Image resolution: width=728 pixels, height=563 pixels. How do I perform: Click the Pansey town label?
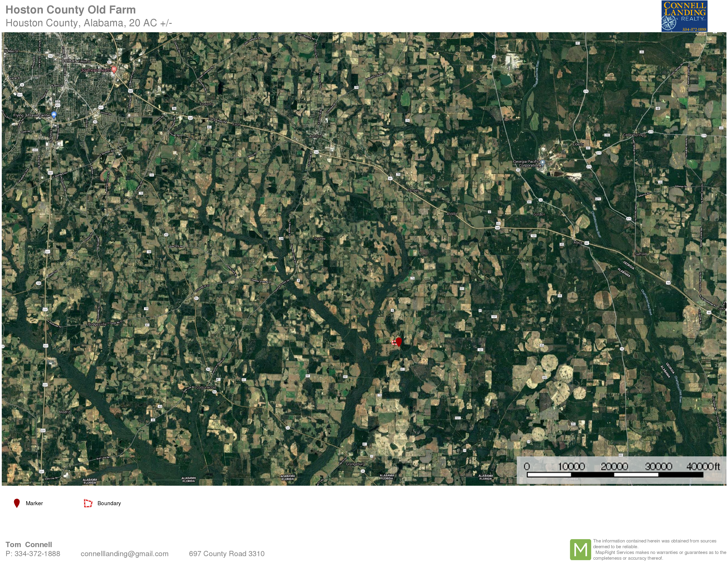tap(413, 191)
